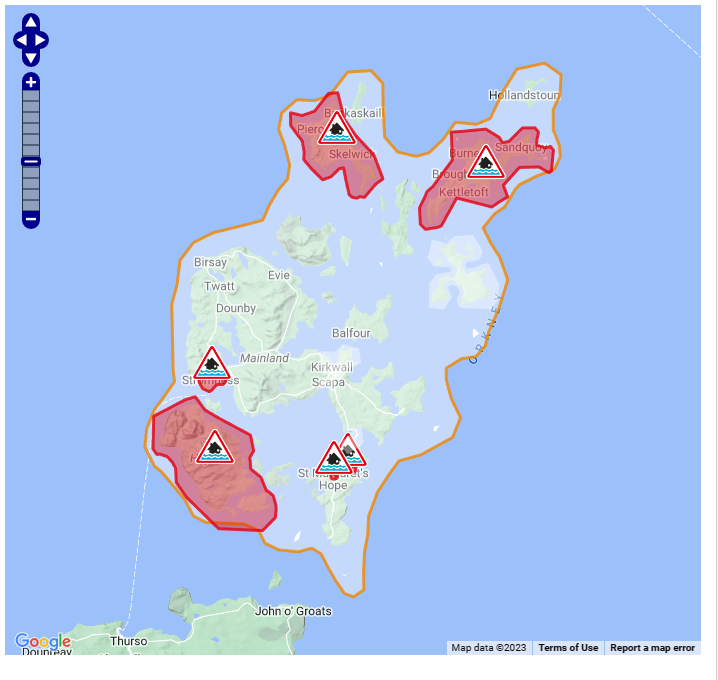Open the flood warning icon near Kettletoft
Image resolution: width=718 pixels, height=680 pixels.
pos(486,163)
